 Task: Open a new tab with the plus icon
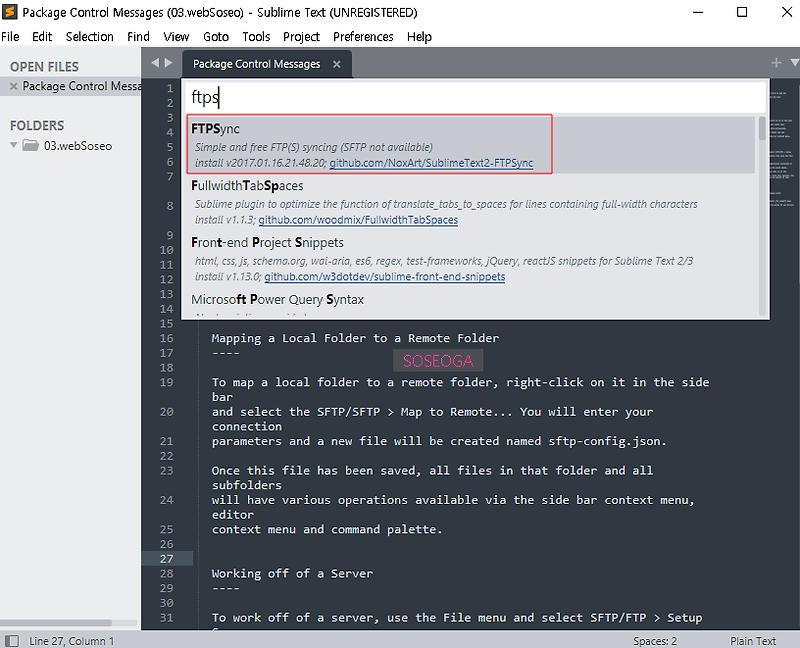point(776,62)
